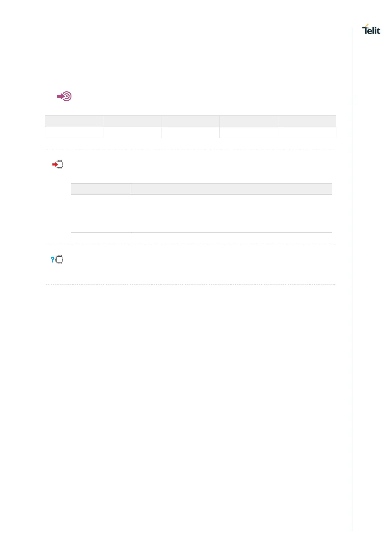Click the vertical margin line below Telit logo
This screenshot has height=554, width=392.
[352, 263]
